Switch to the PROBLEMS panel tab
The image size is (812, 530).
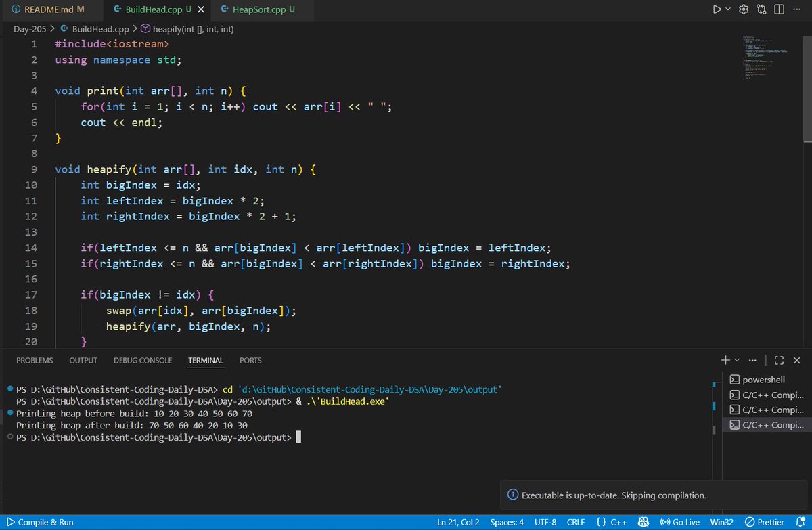[35, 361]
